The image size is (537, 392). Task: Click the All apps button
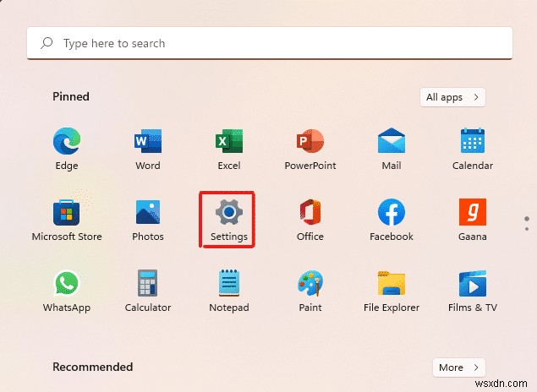click(x=452, y=97)
